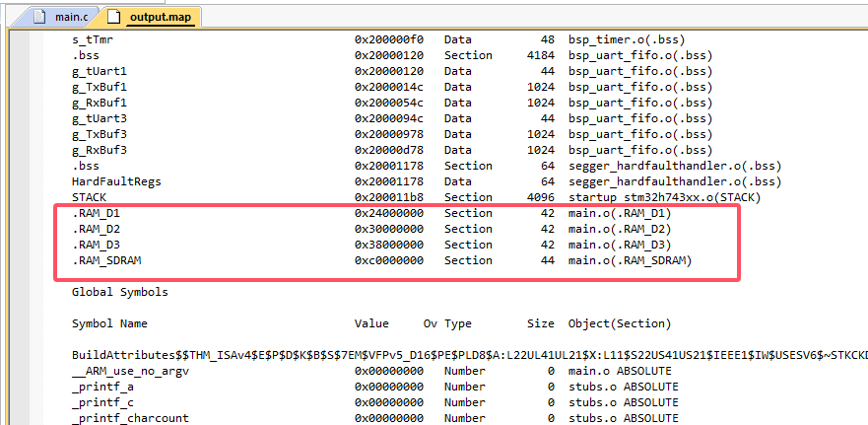Click the Size column header

click(541, 323)
